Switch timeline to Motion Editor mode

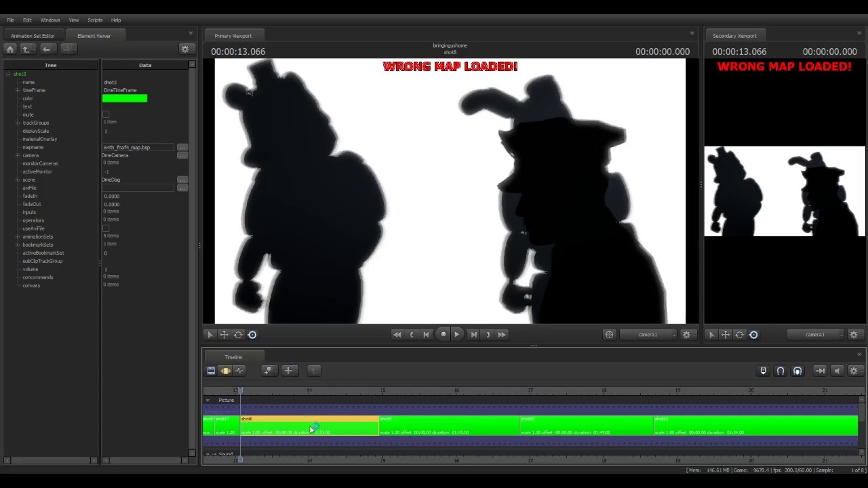pos(225,371)
